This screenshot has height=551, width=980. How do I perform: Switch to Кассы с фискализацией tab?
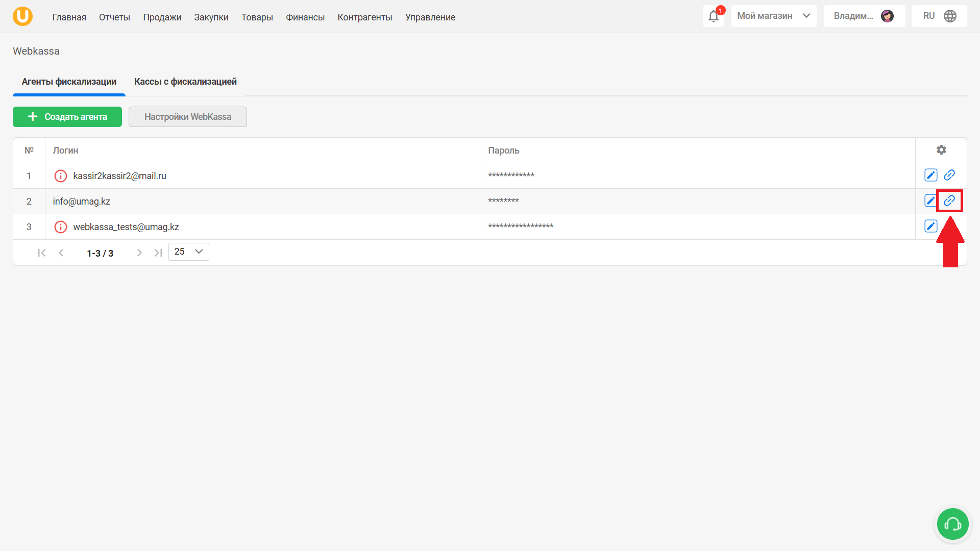pos(185,82)
